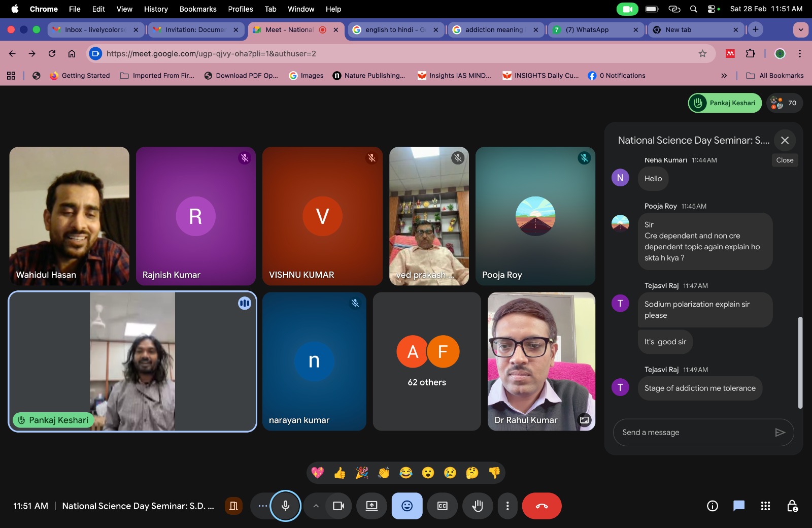
Task: Open meeting details info icon
Action: 713,506
